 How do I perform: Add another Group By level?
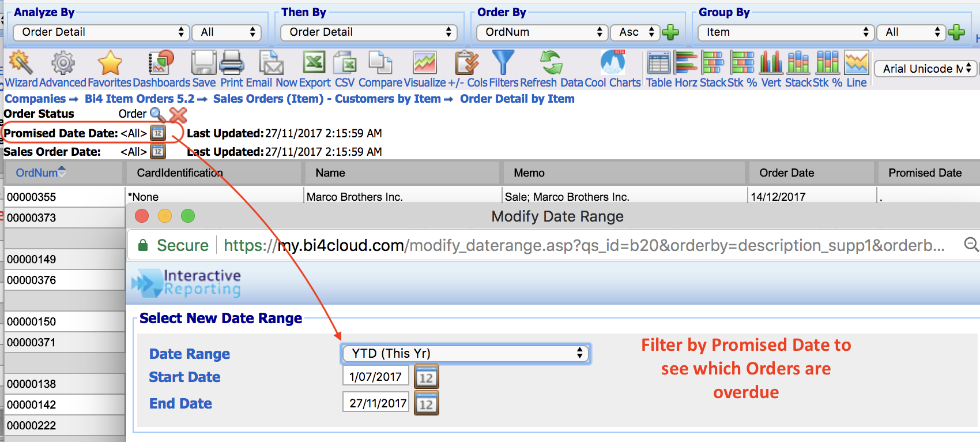coord(956,32)
